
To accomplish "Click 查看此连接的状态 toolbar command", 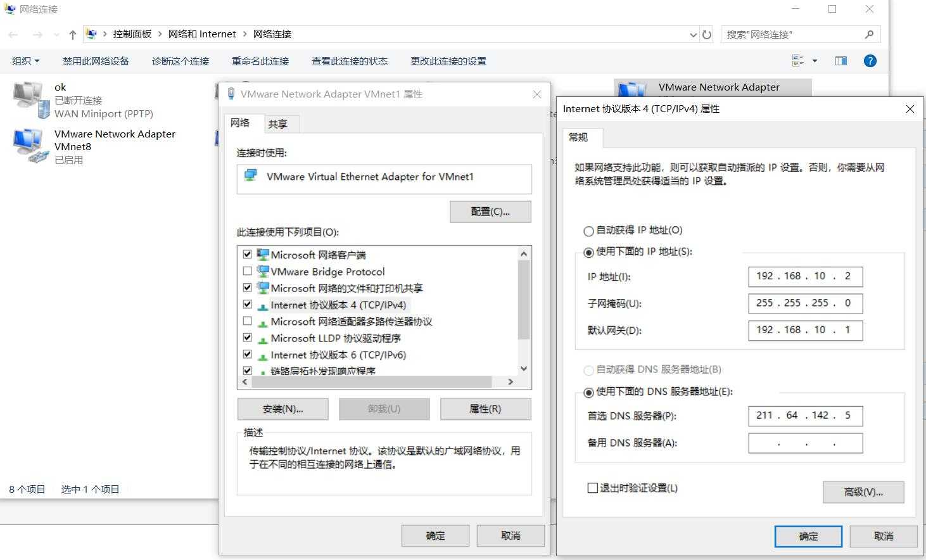I will tap(350, 61).
